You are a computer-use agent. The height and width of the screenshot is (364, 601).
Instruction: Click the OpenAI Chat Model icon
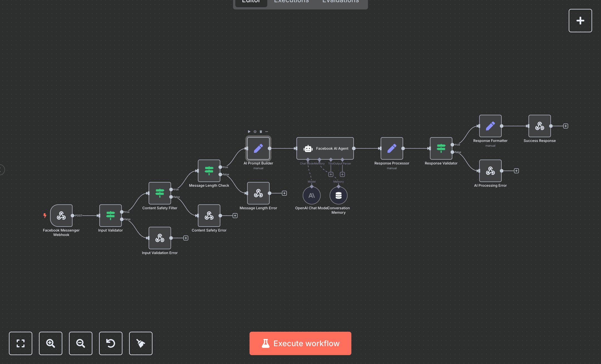(312, 195)
